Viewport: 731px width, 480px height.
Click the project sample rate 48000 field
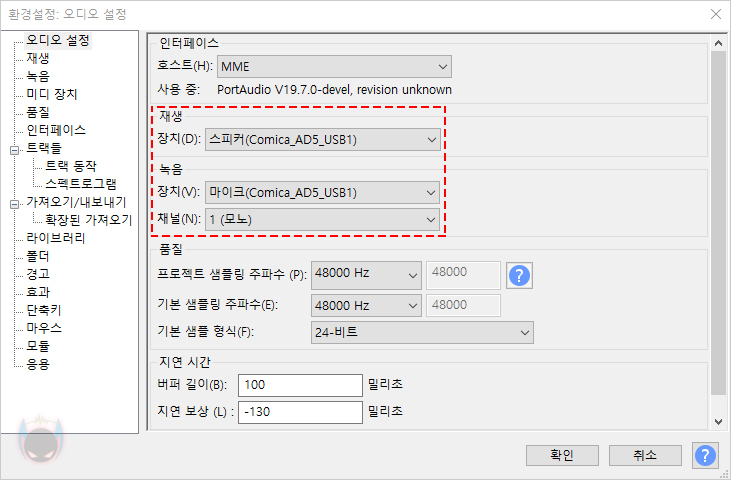tap(463, 274)
